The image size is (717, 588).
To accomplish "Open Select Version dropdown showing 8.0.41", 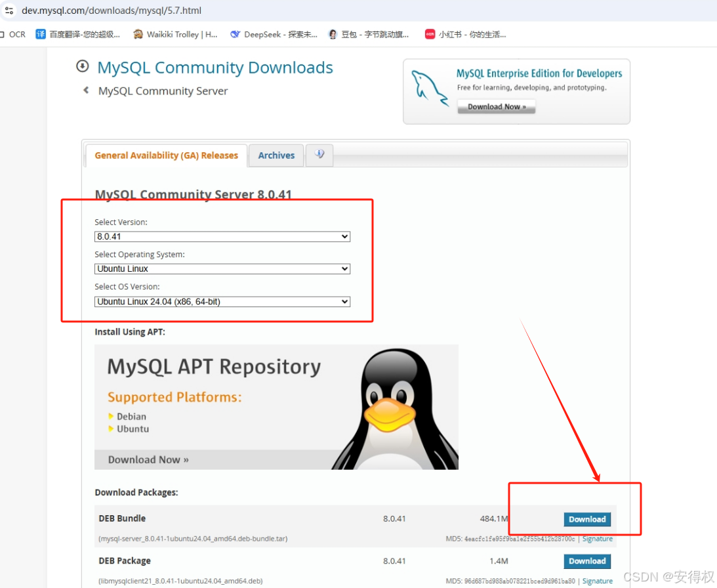I will pyautogui.click(x=222, y=236).
